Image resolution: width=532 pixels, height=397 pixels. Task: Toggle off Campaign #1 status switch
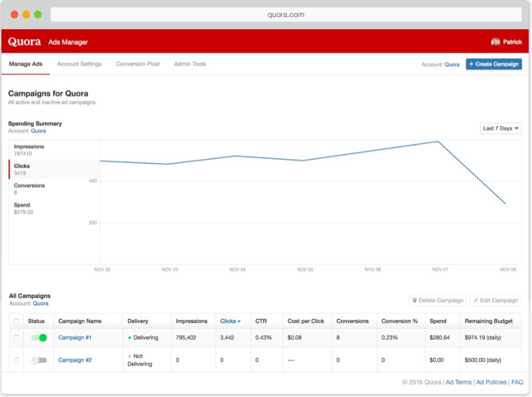(x=39, y=338)
